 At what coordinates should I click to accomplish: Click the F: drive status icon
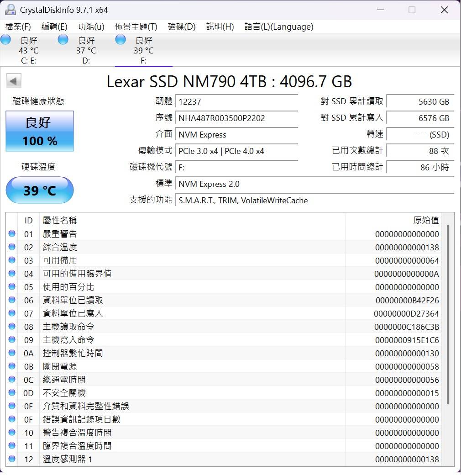[x=120, y=40]
